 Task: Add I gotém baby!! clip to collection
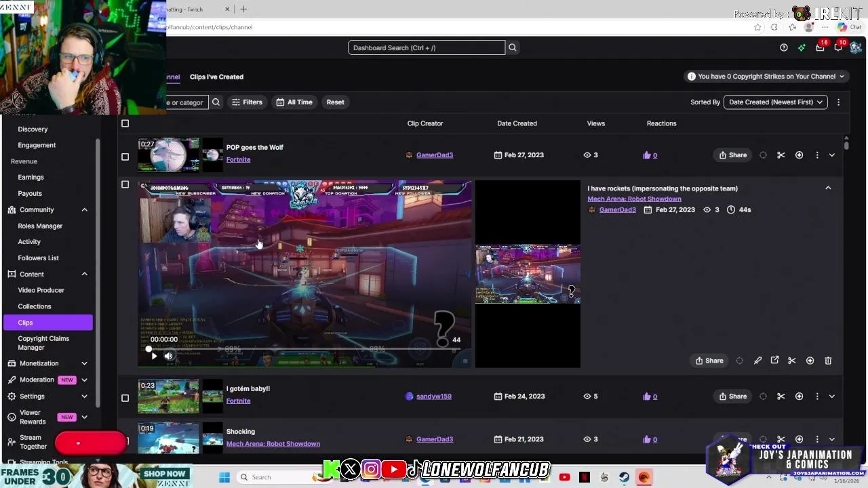799,396
